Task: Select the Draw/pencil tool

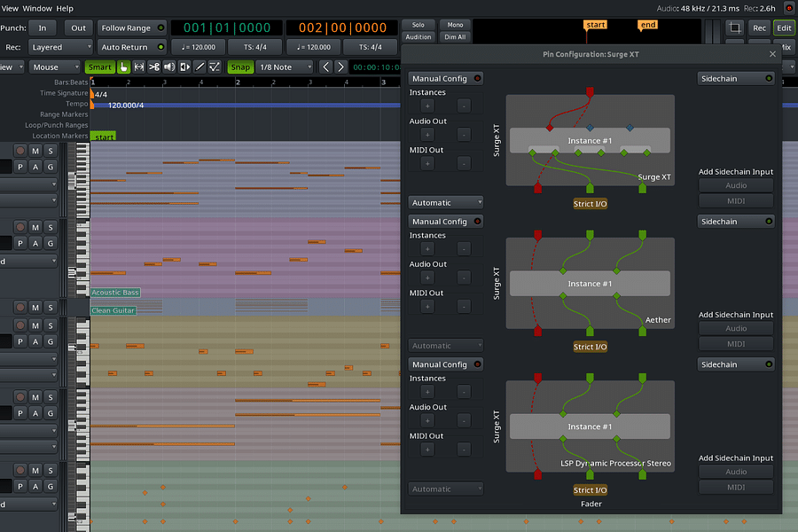Action: pos(200,67)
